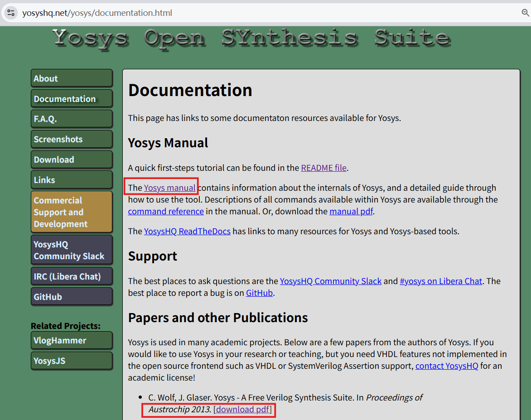Follow the command reference link

(166, 211)
